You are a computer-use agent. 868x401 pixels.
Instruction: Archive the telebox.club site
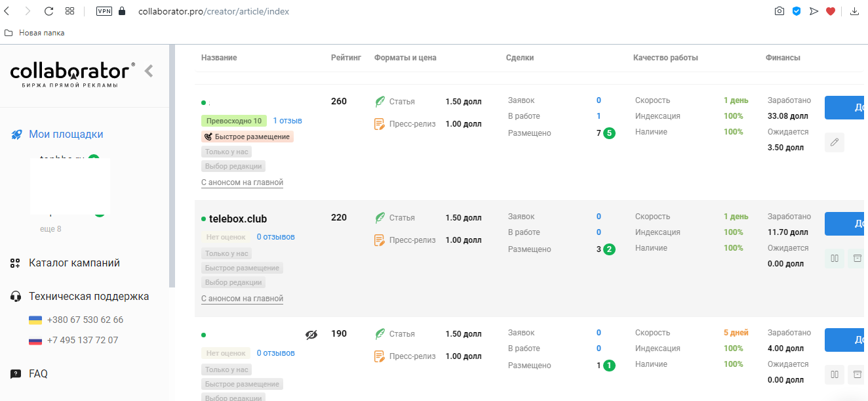[x=856, y=259]
